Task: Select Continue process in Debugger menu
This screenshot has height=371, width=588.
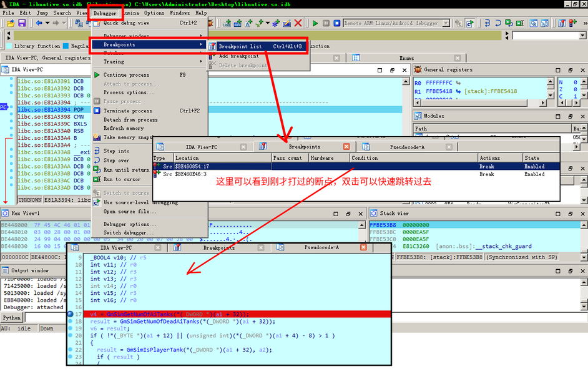Action: click(149, 75)
